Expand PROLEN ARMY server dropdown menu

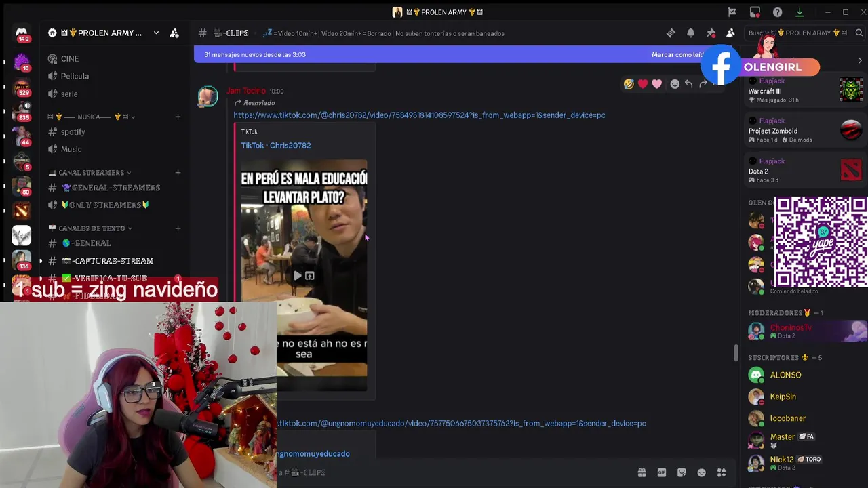click(156, 33)
